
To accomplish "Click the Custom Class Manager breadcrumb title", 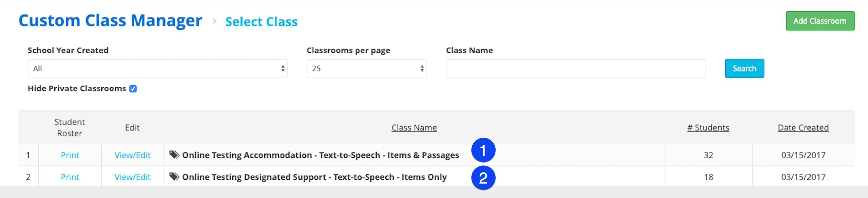I will pos(110,21).
